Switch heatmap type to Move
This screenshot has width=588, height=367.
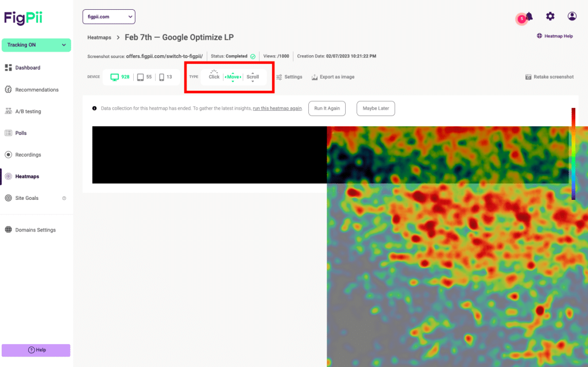tap(233, 76)
